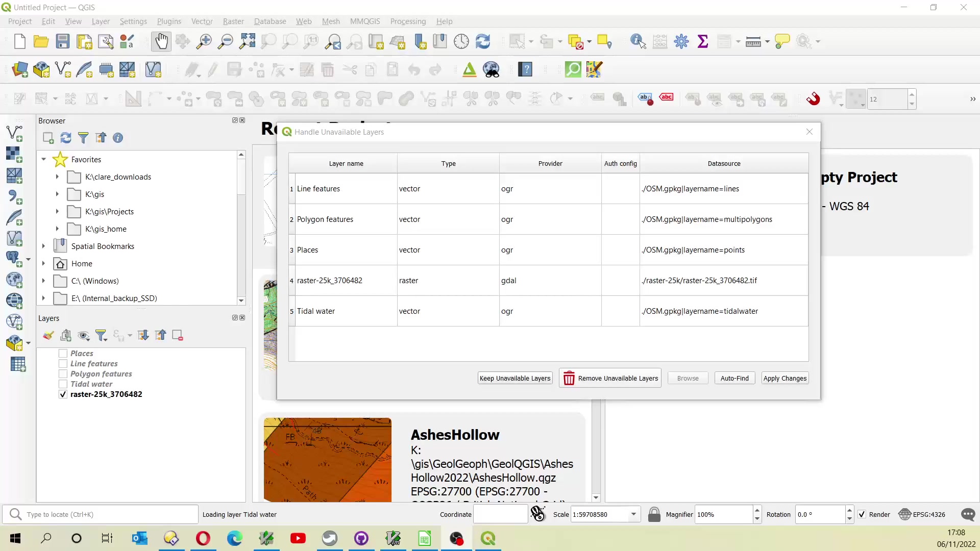The height and width of the screenshot is (551, 980).
Task: Expand the Favorites tree item
Action: [x=43, y=160]
